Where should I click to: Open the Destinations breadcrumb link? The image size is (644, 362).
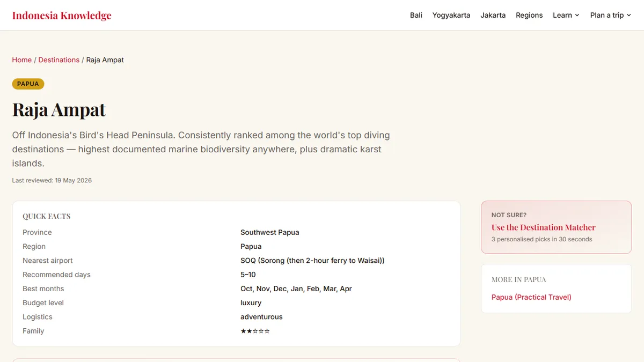(x=59, y=60)
